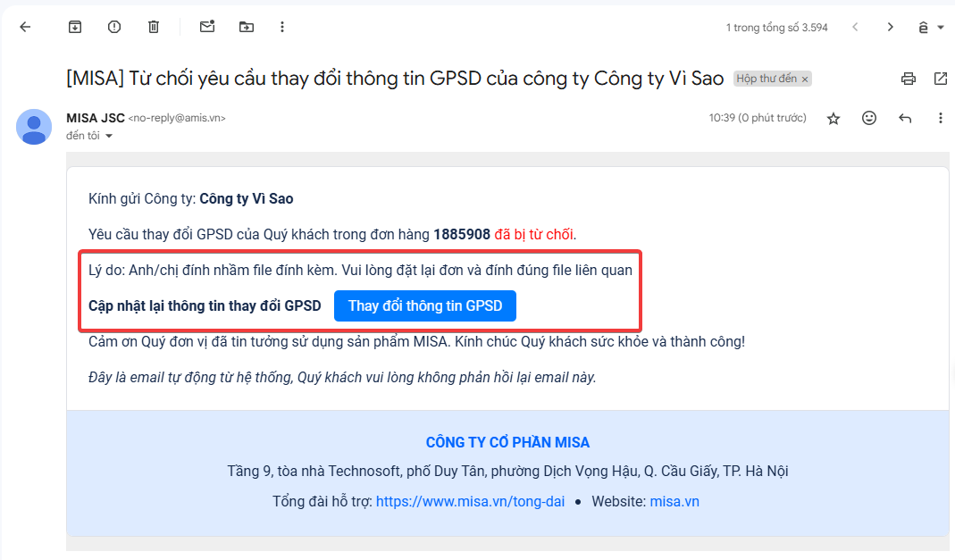Screen dimensions: 955x560
Task: Add an emoji reaction to the email
Action: tap(869, 118)
